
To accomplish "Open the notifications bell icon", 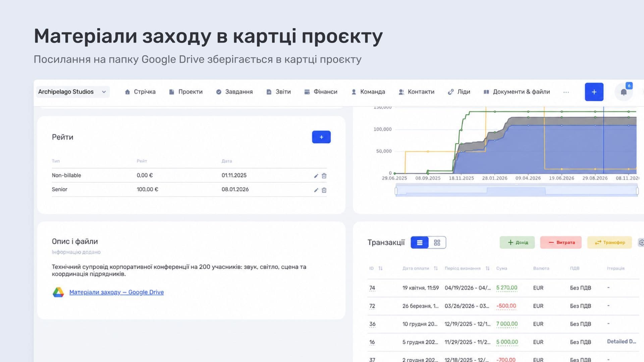I will click(x=624, y=92).
